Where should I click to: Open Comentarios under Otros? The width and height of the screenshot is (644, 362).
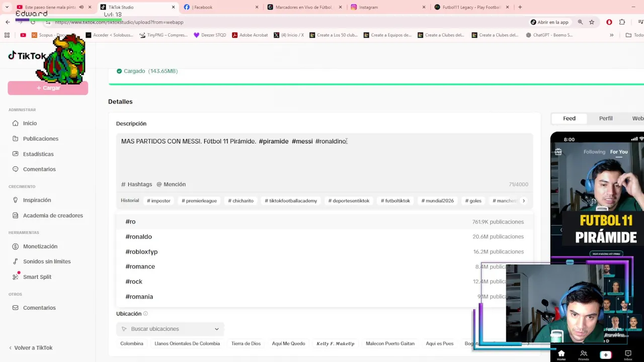coord(39,308)
